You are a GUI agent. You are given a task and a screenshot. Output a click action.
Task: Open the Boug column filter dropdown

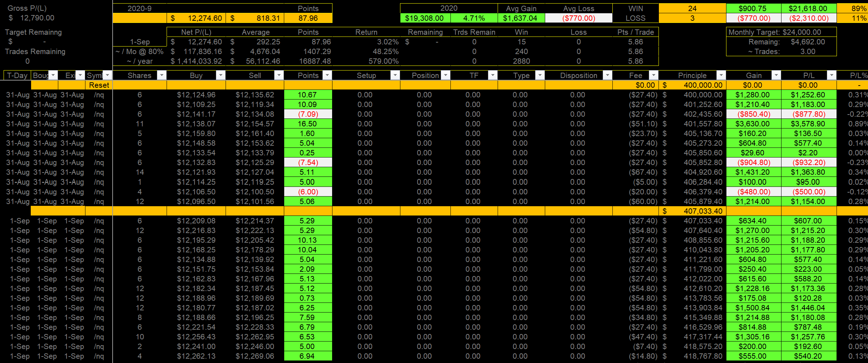[53, 75]
